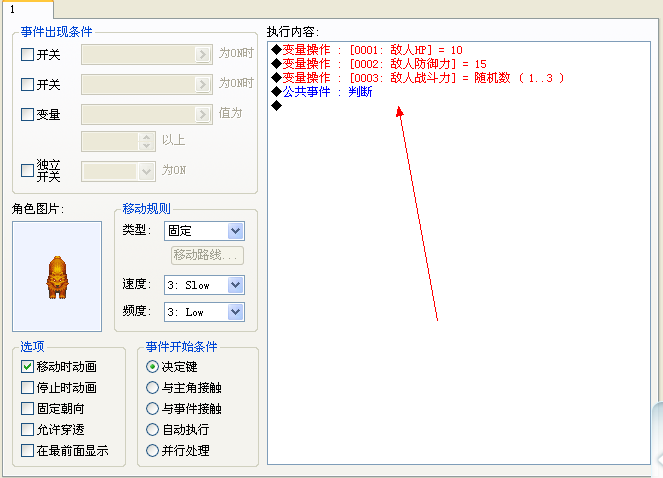Tick the 独立开关 condition checkbox
The image size is (663, 478).
coord(27,170)
